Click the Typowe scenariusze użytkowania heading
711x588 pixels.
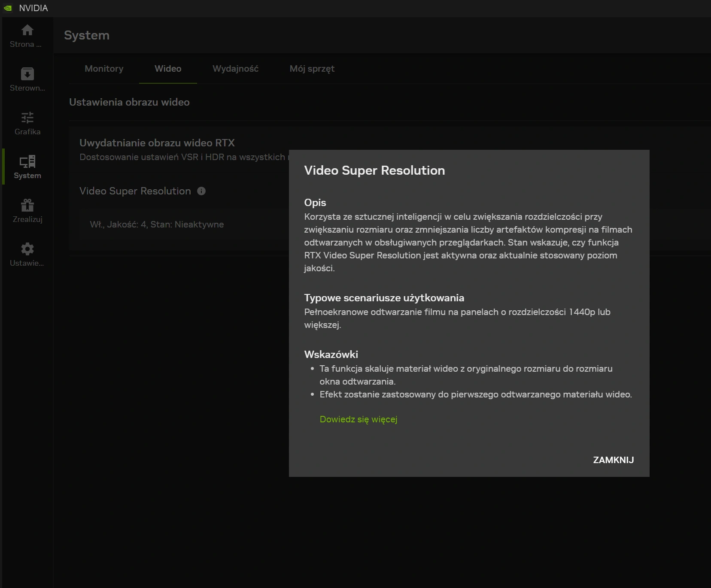point(384,298)
